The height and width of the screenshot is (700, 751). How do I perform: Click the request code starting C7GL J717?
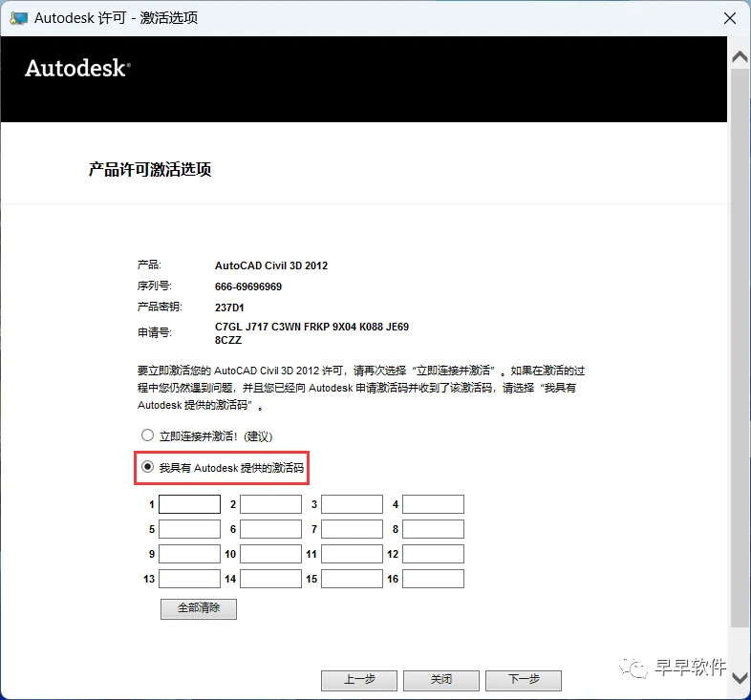click(x=311, y=327)
